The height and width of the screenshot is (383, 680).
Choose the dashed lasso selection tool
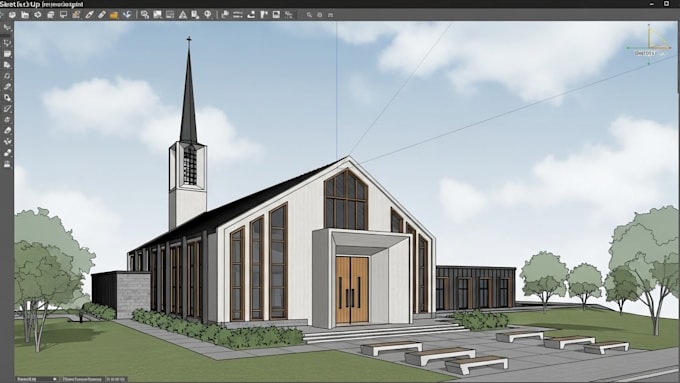point(7,43)
